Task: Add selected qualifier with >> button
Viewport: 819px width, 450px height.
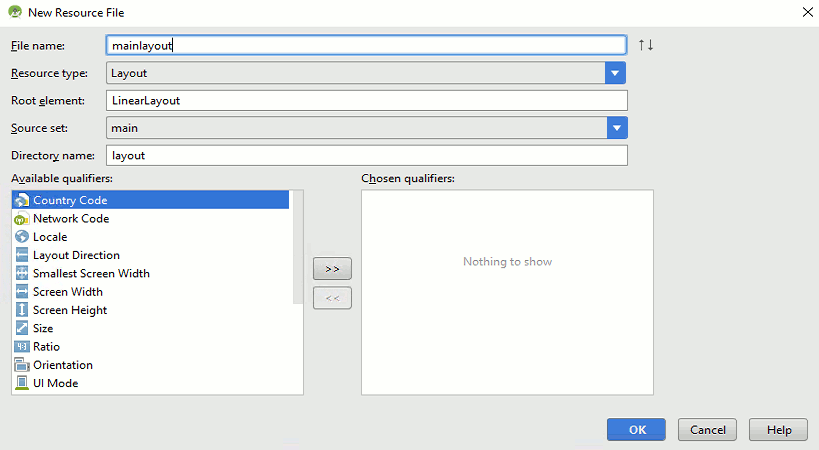Action: [332, 269]
